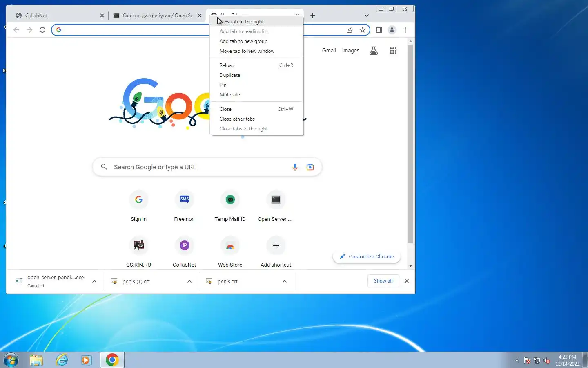Launch Internet Explorer from the taskbar
The image size is (588, 368).
pyautogui.click(x=62, y=360)
